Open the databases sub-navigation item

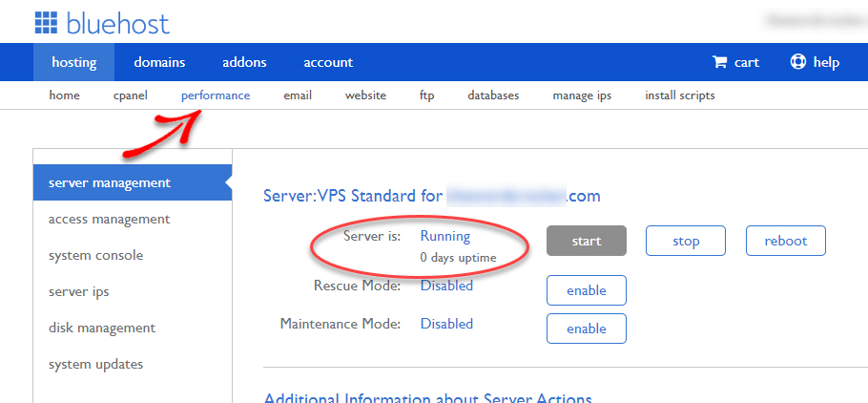click(493, 95)
